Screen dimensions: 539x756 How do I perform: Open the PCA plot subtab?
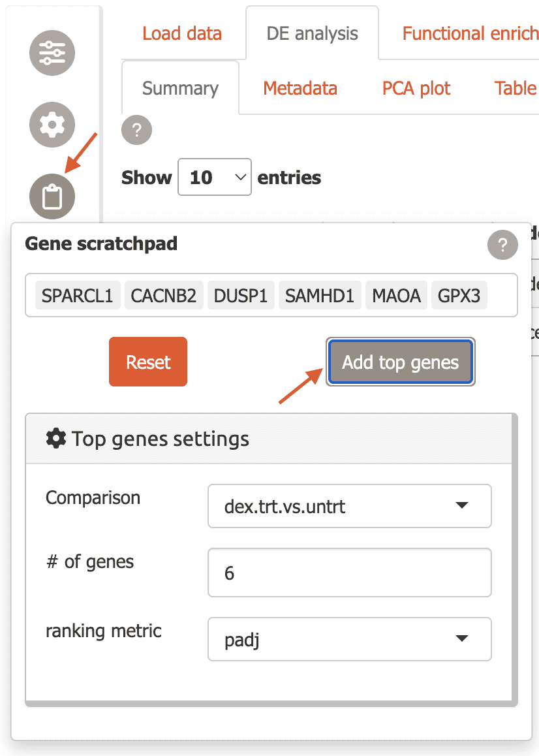[x=416, y=88]
